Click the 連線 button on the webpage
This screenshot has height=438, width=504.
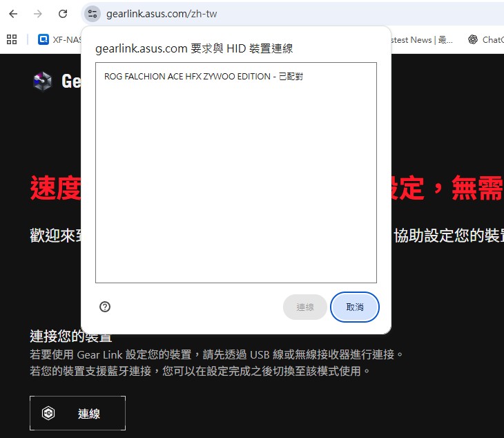[x=77, y=413]
